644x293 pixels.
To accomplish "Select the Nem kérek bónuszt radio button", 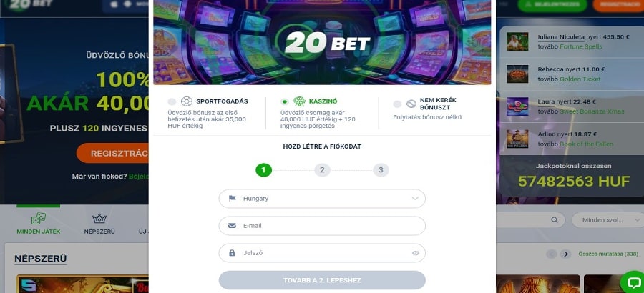I will click(397, 104).
